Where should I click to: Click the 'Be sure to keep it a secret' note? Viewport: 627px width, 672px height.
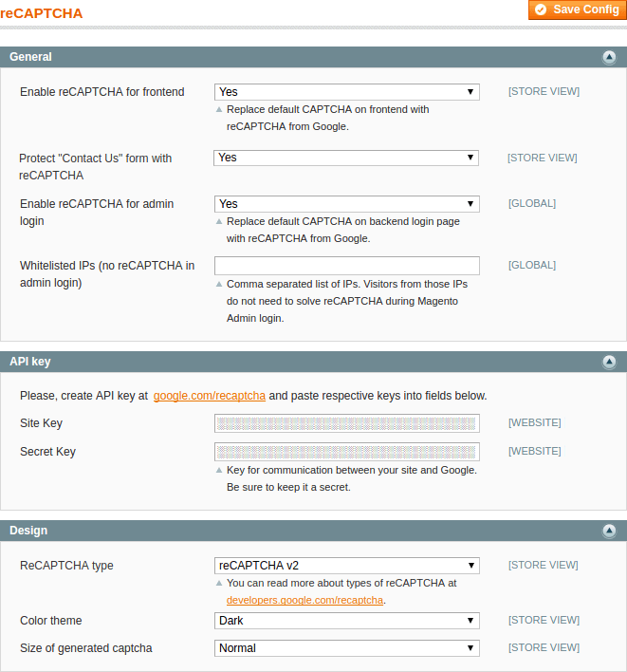point(288,487)
